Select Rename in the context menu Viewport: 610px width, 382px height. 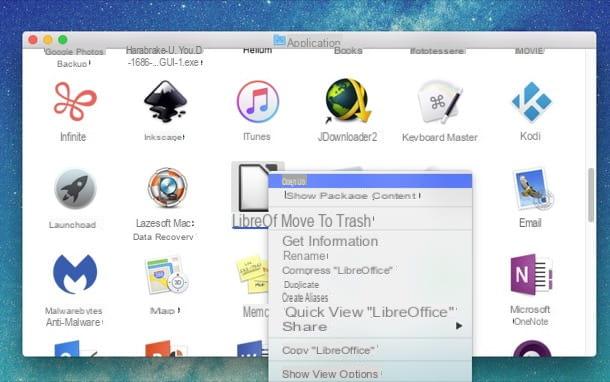coord(370,256)
